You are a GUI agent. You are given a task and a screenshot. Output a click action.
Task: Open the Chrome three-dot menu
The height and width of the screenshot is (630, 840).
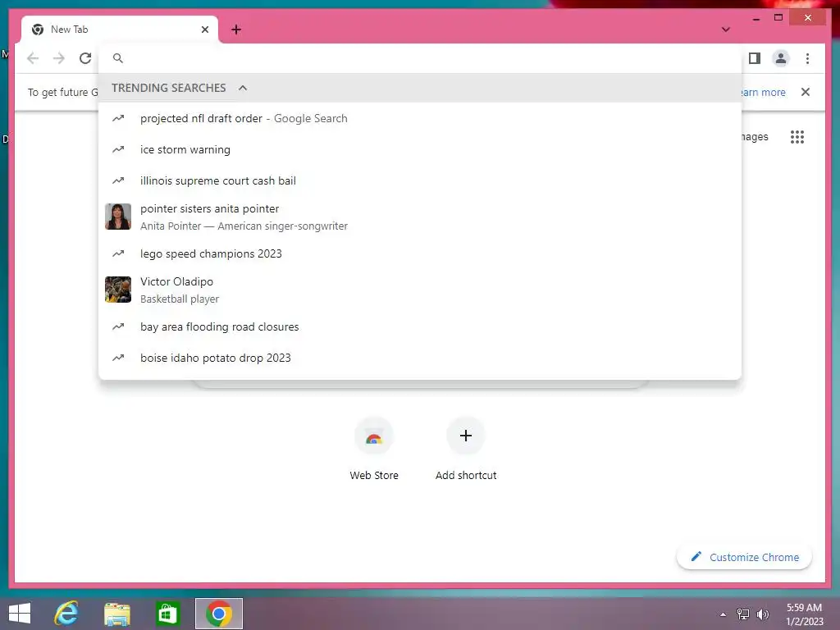pyautogui.click(x=807, y=58)
